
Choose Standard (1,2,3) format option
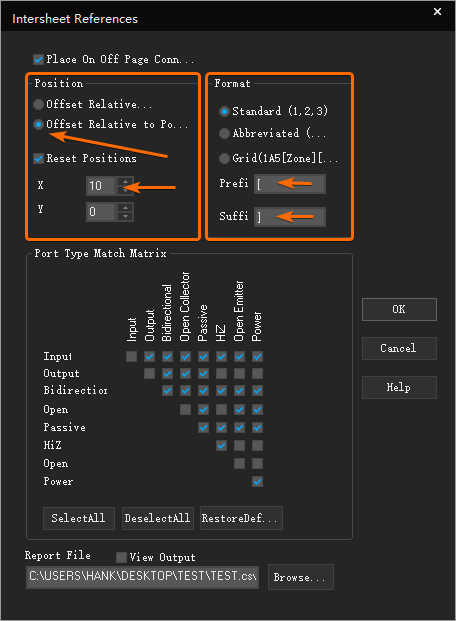point(224,112)
